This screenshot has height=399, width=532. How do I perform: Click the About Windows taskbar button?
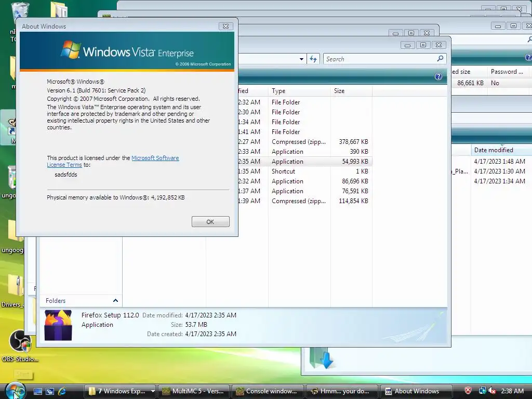tap(416, 391)
